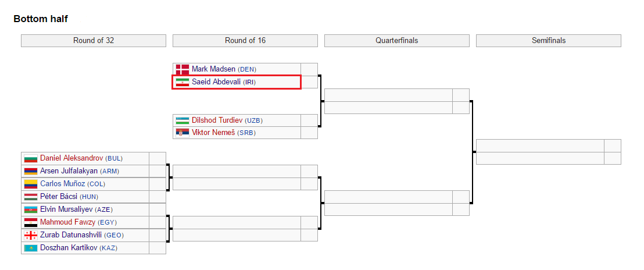Open the Saeid Abdevali link
644x270 pixels.
[x=216, y=82]
